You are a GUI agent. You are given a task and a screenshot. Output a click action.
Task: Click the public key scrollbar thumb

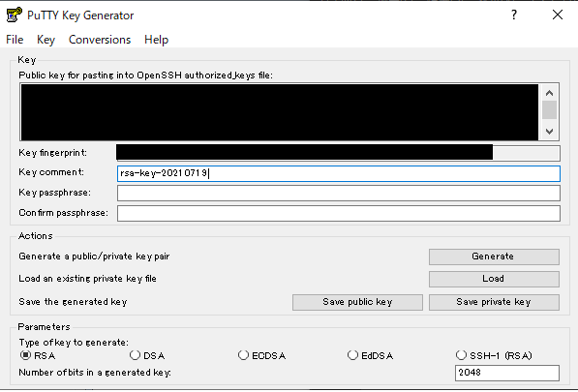(549, 109)
